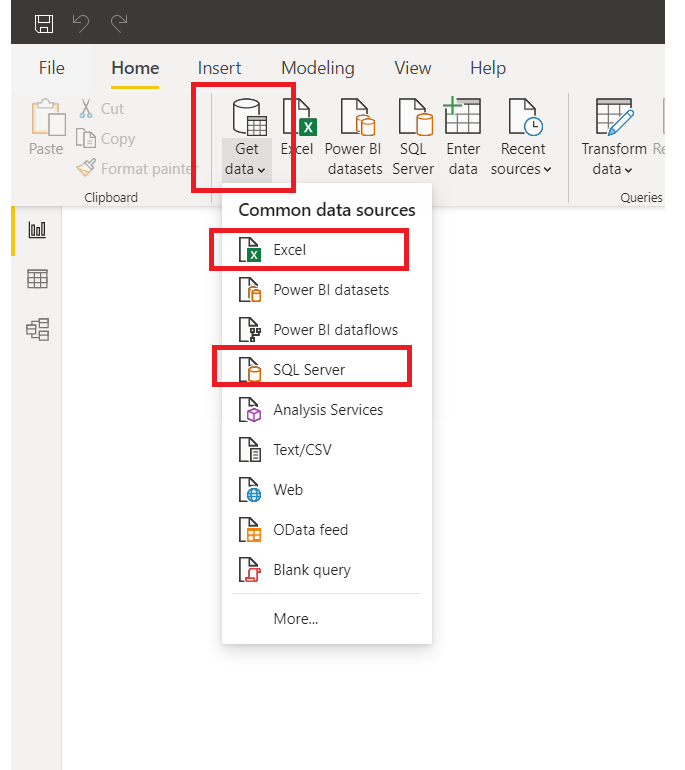Click the Save icon in title bar
Viewport: 685px width, 770px height.
click(44, 24)
